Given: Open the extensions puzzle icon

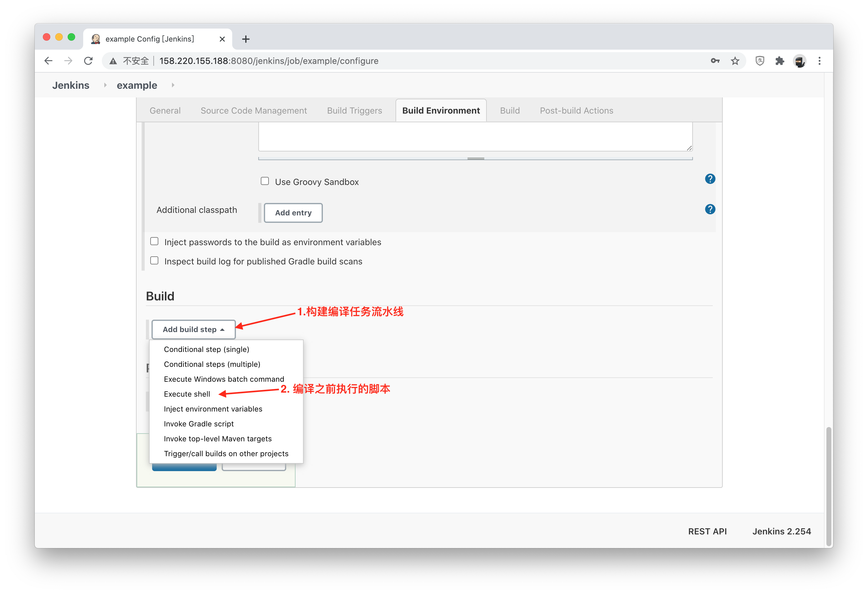Looking at the screenshot, I should 780,61.
